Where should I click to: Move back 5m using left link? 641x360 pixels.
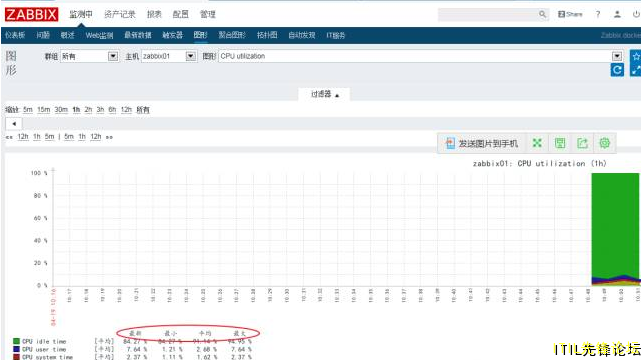(x=49, y=137)
